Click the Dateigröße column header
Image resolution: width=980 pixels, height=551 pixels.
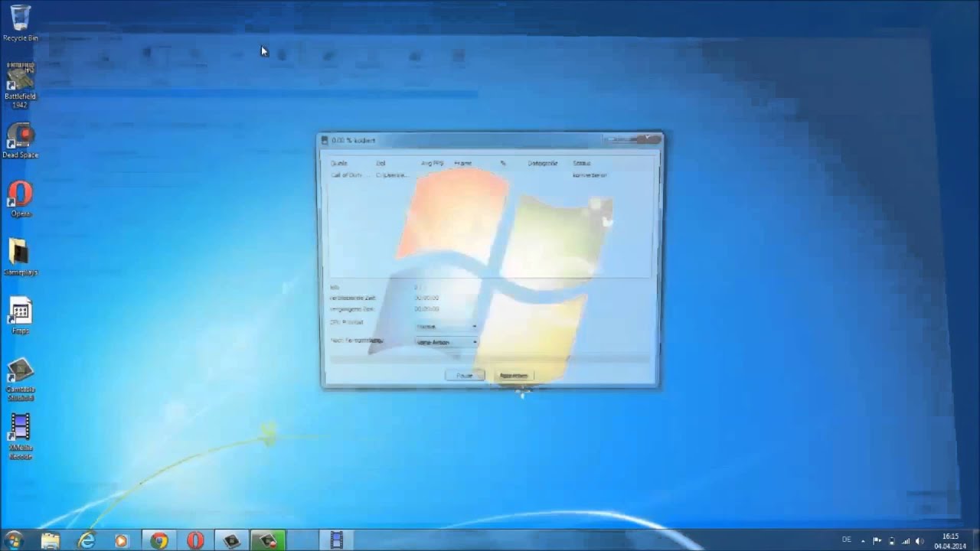[543, 163]
